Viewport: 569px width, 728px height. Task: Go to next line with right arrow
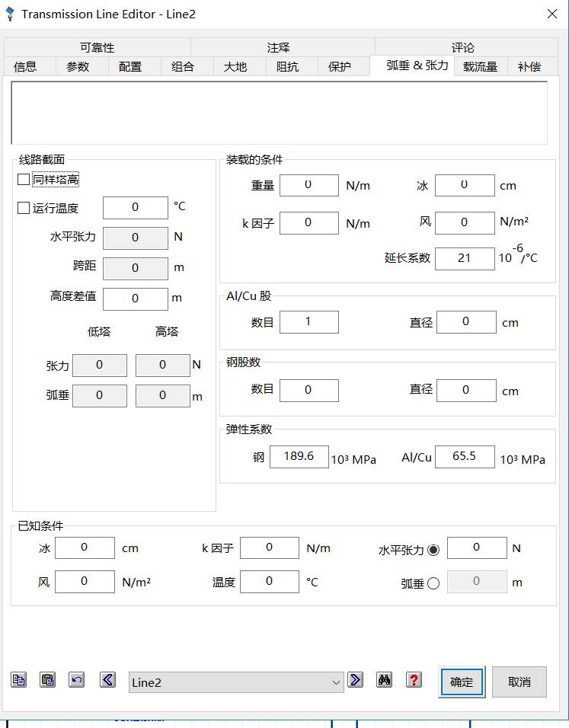pyautogui.click(x=355, y=680)
